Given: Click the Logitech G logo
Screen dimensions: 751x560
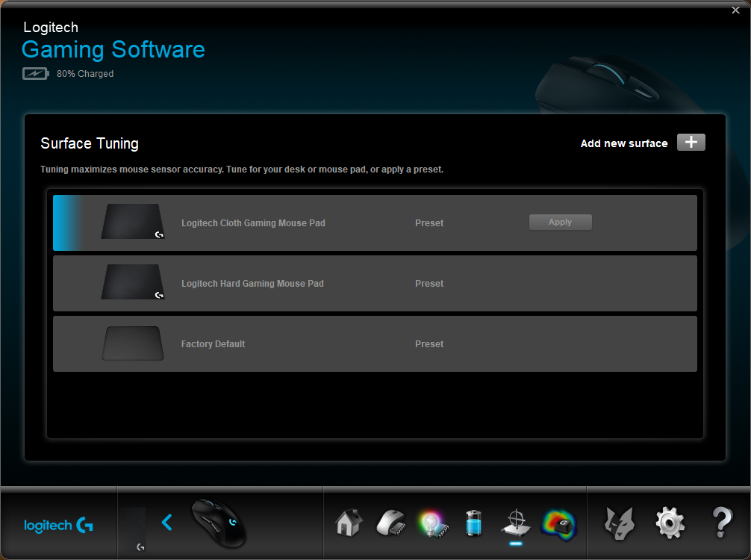Looking at the screenshot, I should [58, 525].
